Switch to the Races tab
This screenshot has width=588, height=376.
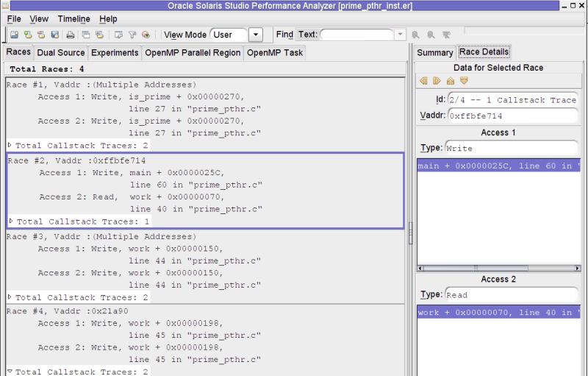click(18, 52)
